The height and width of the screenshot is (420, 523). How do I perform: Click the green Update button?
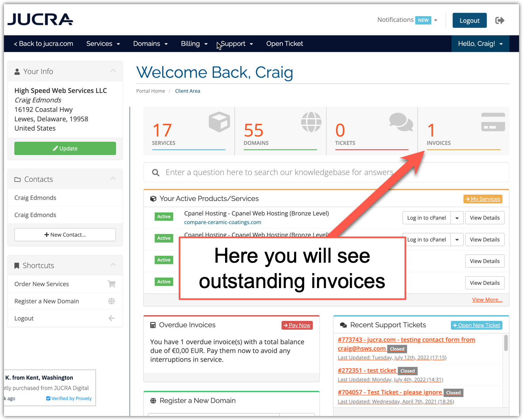pos(65,149)
